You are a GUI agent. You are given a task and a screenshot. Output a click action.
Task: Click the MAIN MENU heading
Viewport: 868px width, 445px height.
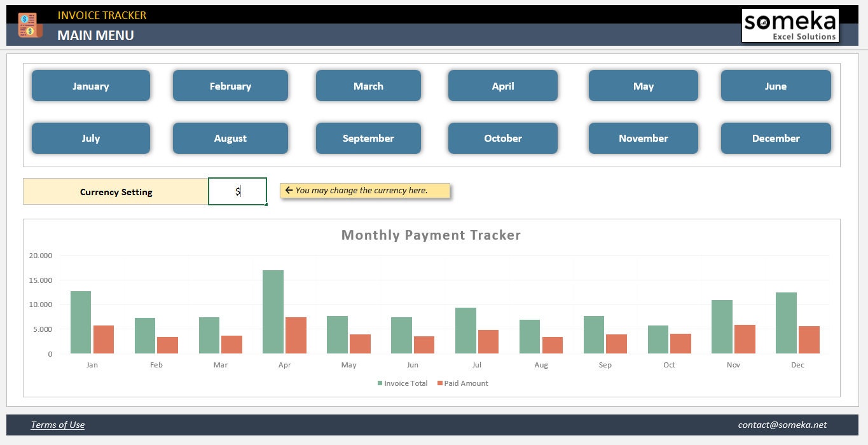[95, 36]
